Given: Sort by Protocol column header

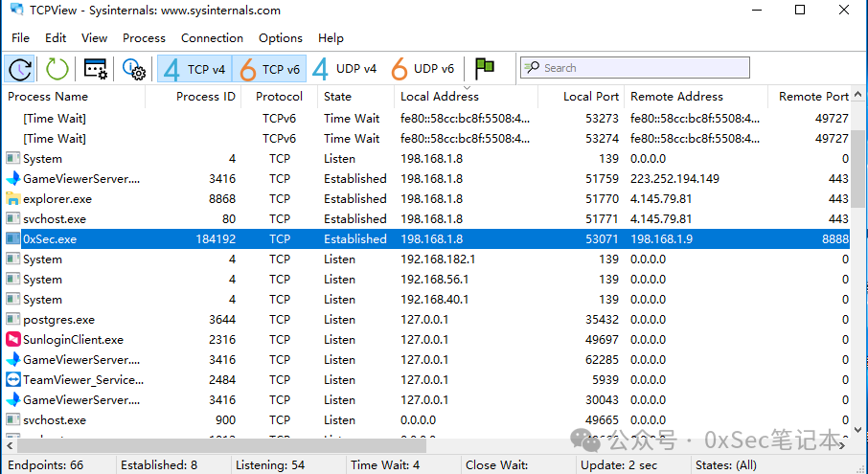Looking at the screenshot, I should click(x=280, y=97).
